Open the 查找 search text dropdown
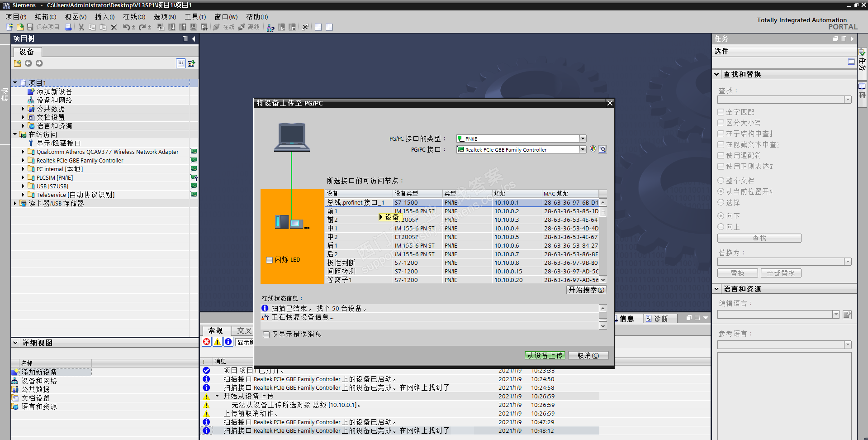 (x=848, y=100)
